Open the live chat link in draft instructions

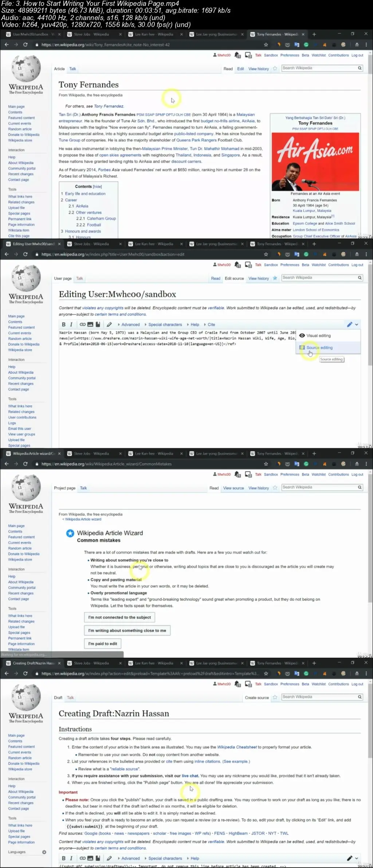[x=191, y=776]
